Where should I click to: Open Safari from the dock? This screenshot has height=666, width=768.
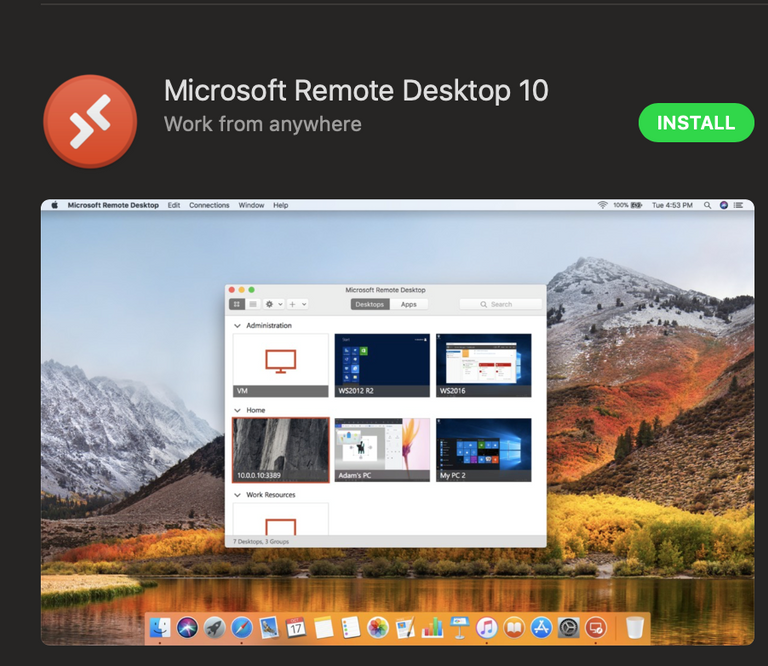click(242, 627)
